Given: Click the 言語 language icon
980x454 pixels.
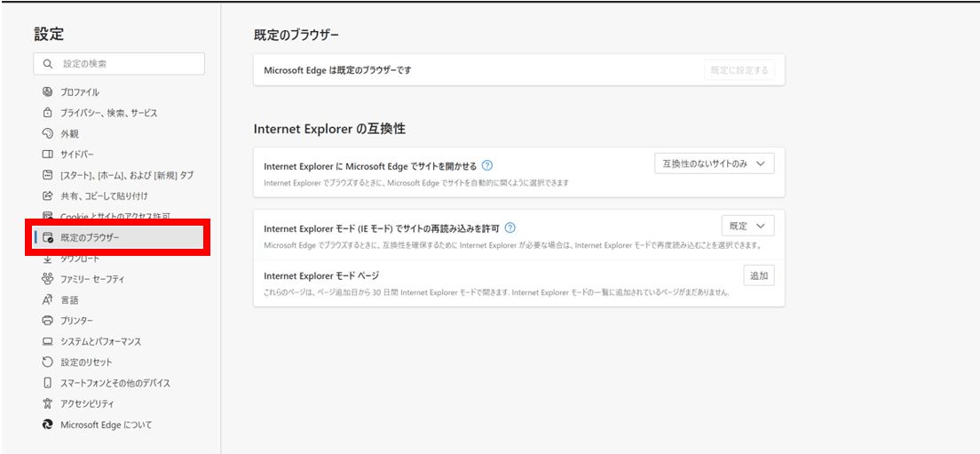Looking at the screenshot, I should 47,300.
